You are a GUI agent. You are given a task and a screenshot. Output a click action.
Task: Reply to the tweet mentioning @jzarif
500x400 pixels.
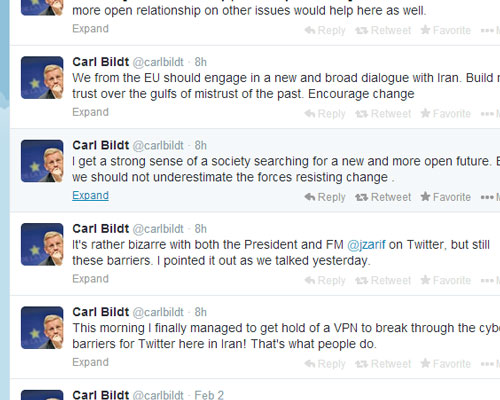pyautogui.click(x=325, y=280)
